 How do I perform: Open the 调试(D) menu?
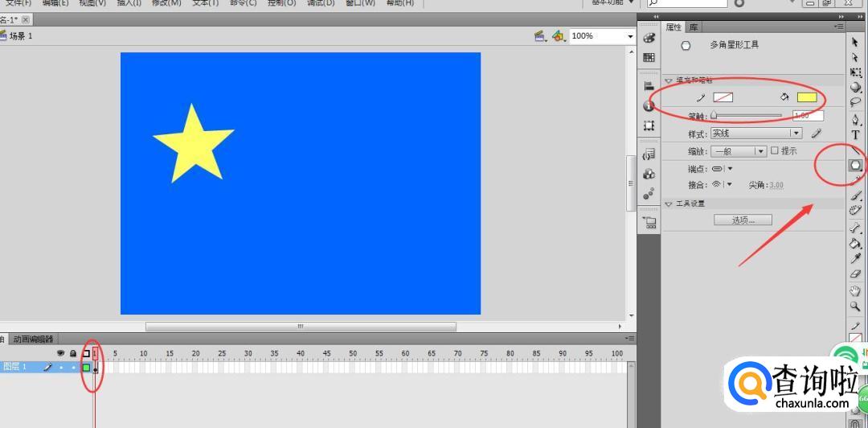click(x=321, y=2)
